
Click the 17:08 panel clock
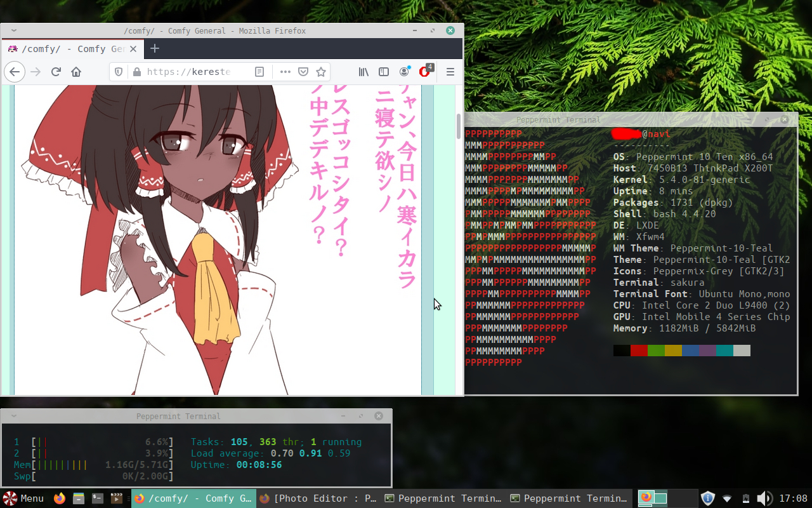[x=793, y=498]
